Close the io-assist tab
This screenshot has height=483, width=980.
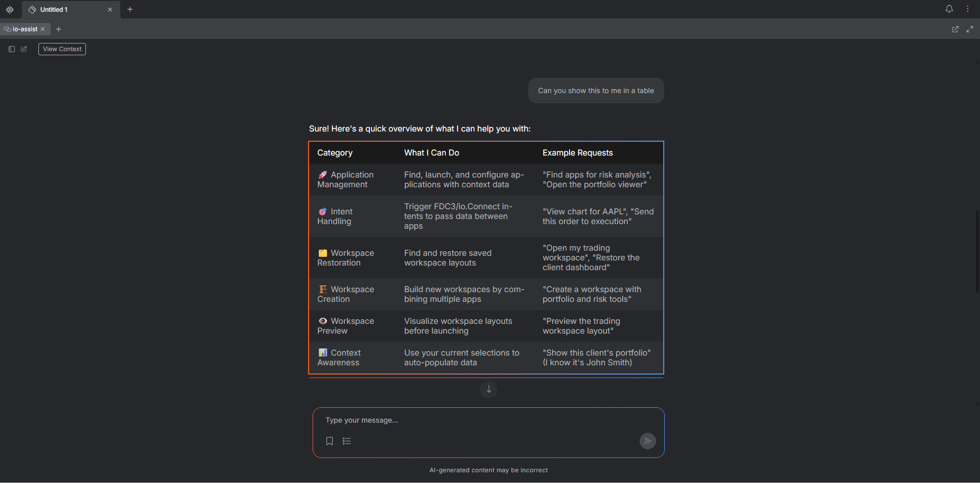[43, 29]
